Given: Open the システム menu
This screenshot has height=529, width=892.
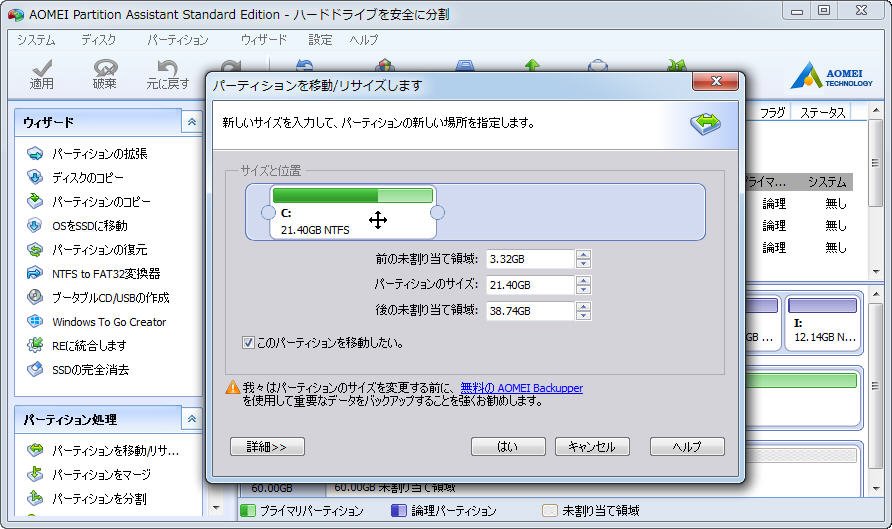Looking at the screenshot, I should [36, 40].
